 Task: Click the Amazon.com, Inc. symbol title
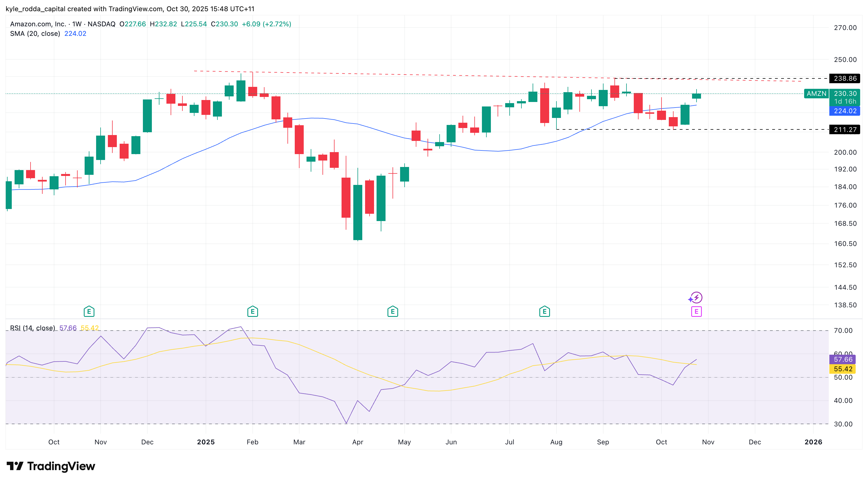click(38, 24)
